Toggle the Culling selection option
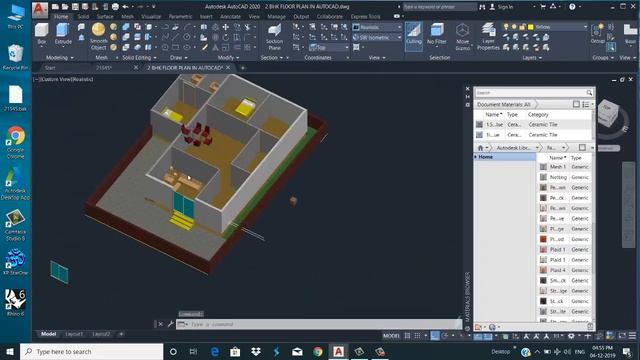Screen dimensions: 640x360 tap(413, 36)
